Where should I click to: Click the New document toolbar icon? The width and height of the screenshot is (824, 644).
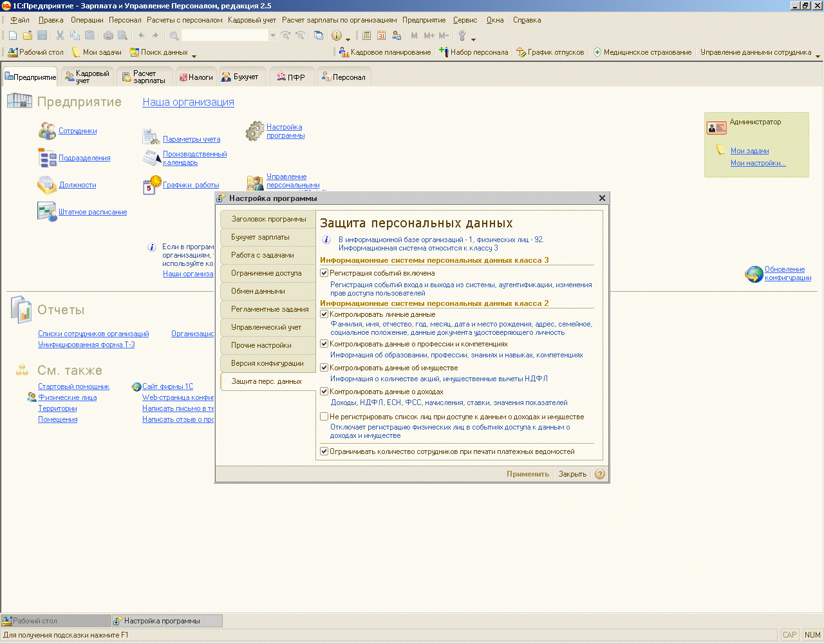[x=13, y=35]
